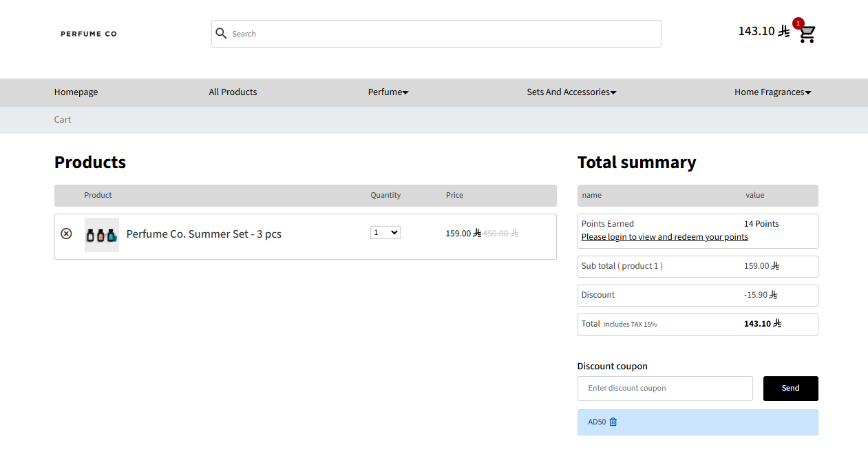
Task: Click the Perfume Co logo
Action: [x=89, y=34]
